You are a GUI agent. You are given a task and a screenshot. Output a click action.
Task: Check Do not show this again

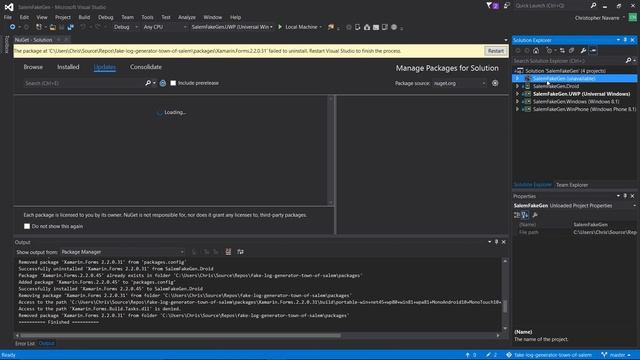[x=27, y=226]
